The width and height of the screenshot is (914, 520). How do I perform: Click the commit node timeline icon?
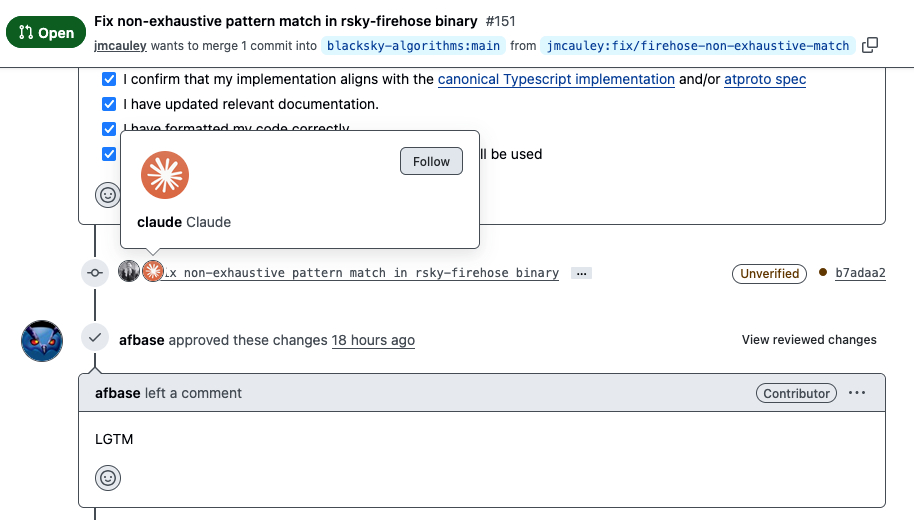(x=95, y=272)
